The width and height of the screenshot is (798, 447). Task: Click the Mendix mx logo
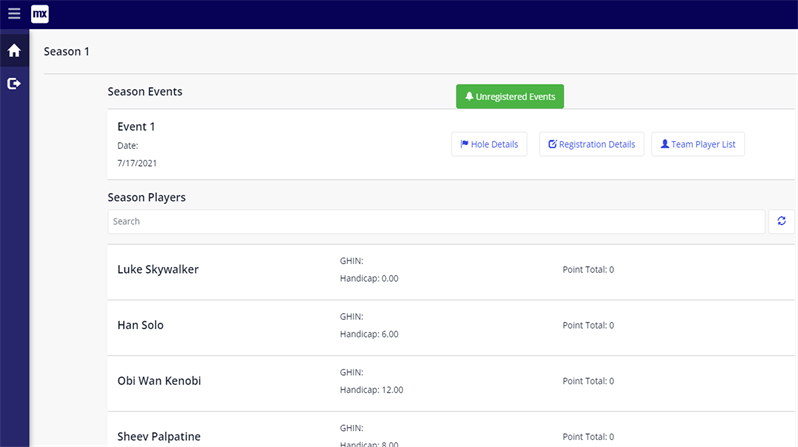[x=40, y=14]
